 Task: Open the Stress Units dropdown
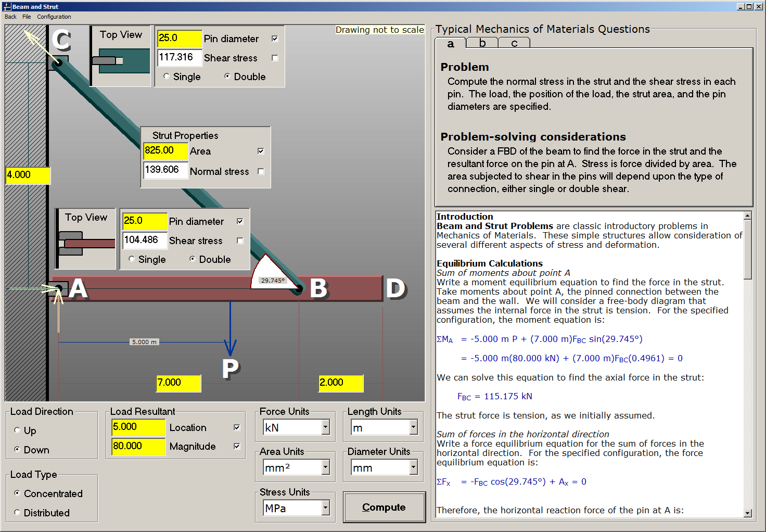325,508
